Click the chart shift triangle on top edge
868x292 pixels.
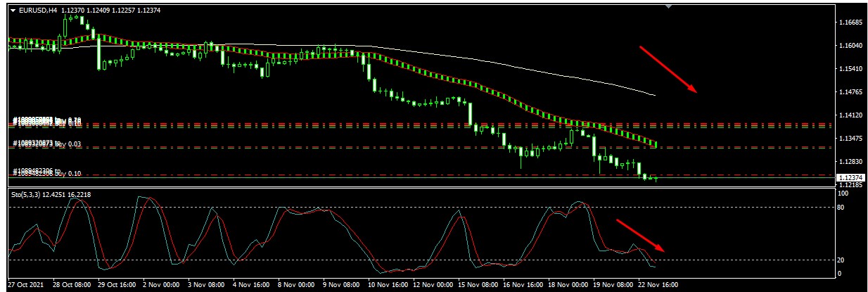[669, 6]
